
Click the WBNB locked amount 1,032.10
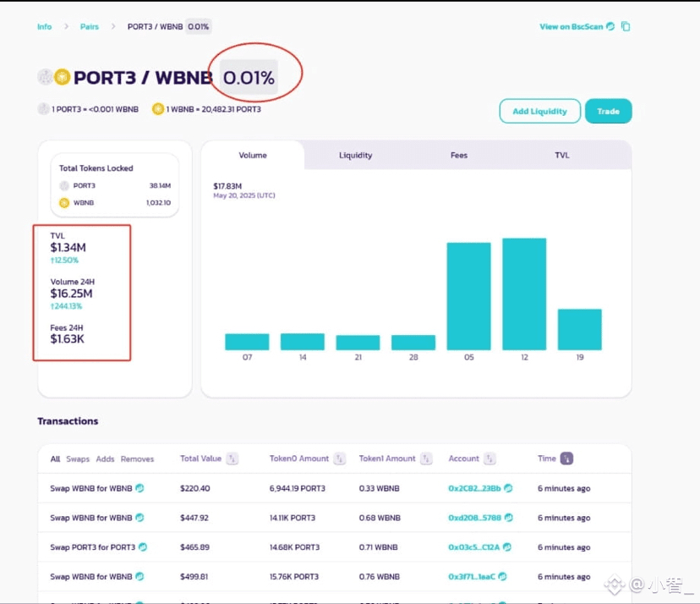click(x=158, y=203)
